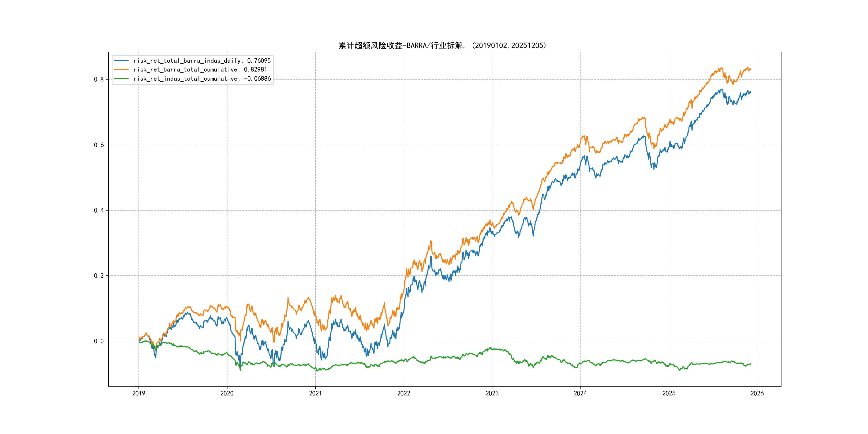Click the orange legend line sample
This screenshot has height=434, width=868.
point(121,69)
